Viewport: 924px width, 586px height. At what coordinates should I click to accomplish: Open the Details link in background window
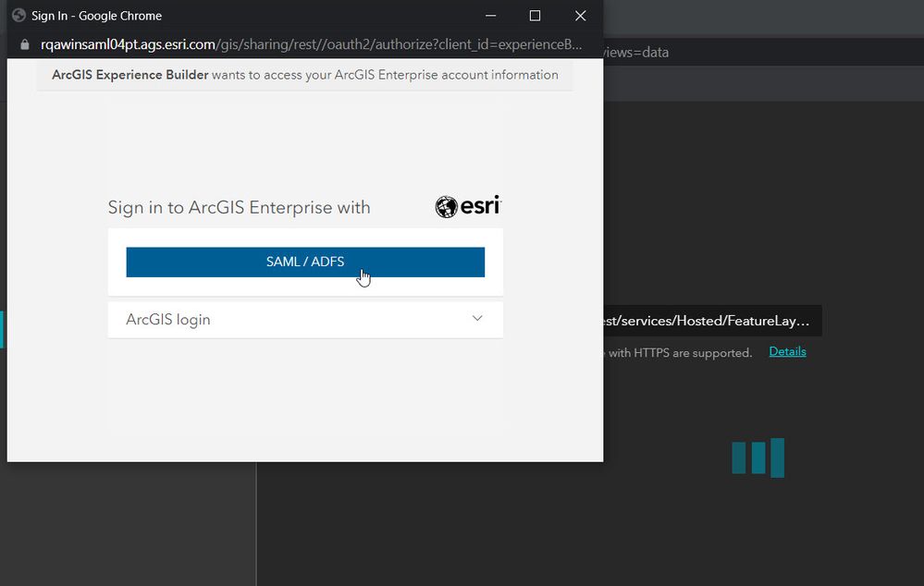pyautogui.click(x=787, y=351)
